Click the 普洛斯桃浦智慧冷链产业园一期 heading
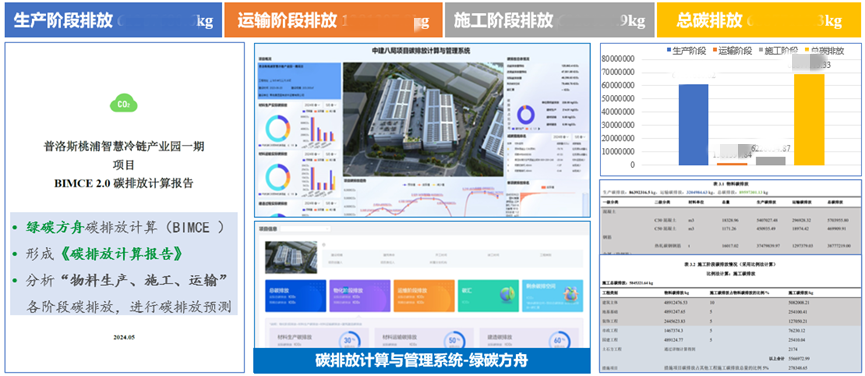Viewport: 865px width, 376px height. pyautogui.click(x=124, y=146)
